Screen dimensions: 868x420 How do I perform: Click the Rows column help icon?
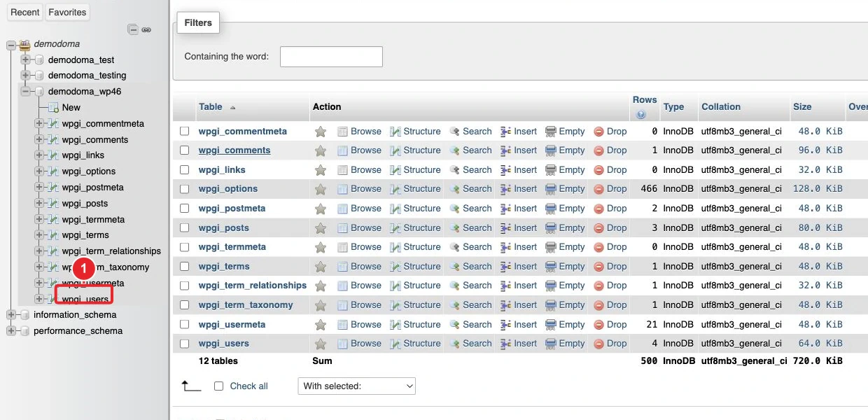[640, 115]
